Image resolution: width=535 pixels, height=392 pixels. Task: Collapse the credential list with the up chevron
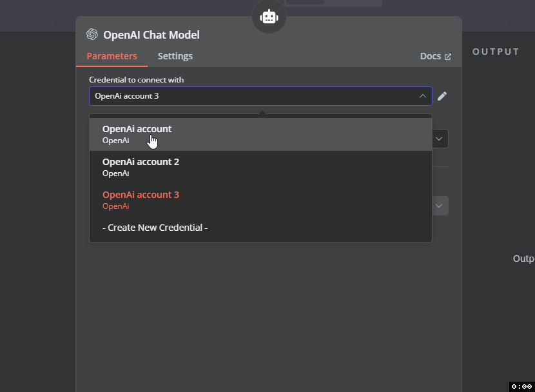coord(423,96)
